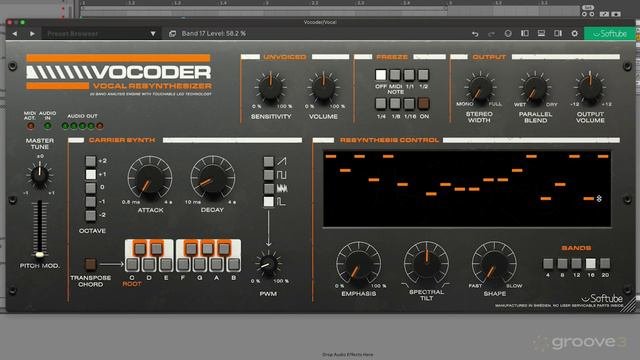
Task: Toggle the F key button
Action: click(183, 264)
